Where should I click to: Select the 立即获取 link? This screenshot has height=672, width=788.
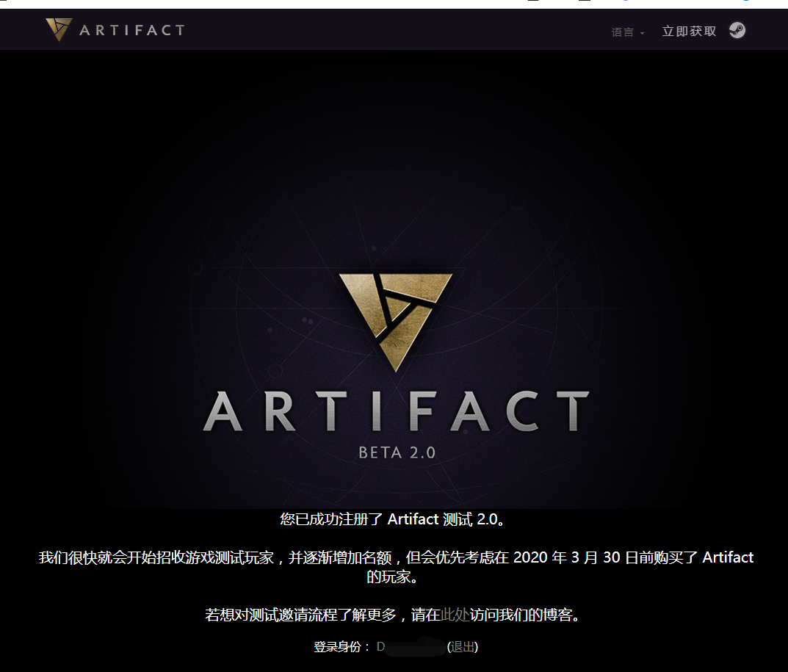pyautogui.click(x=689, y=31)
